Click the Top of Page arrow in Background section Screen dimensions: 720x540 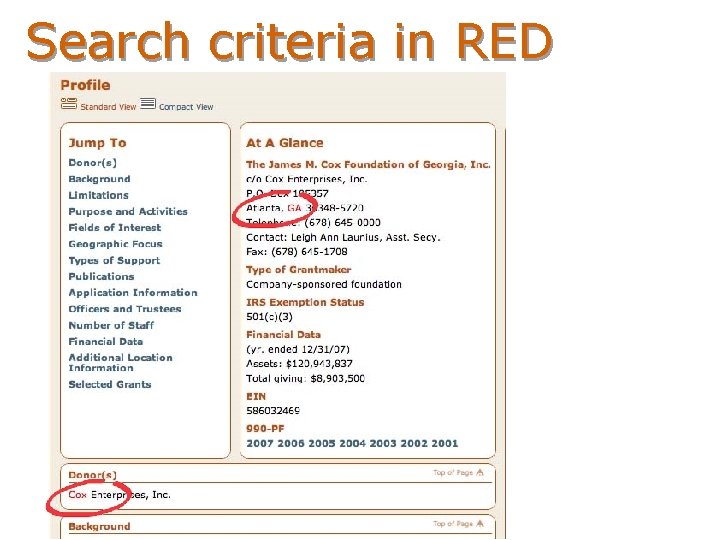480,523
